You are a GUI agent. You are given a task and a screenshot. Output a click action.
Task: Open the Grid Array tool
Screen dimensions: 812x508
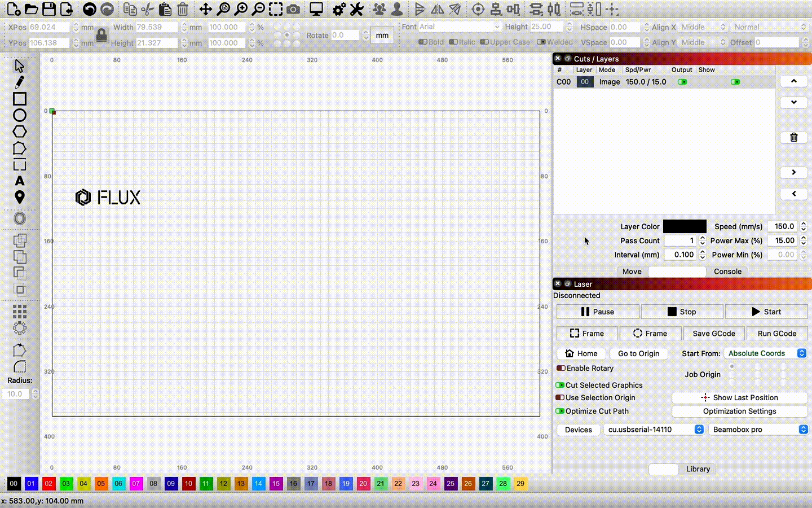[x=20, y=312]
